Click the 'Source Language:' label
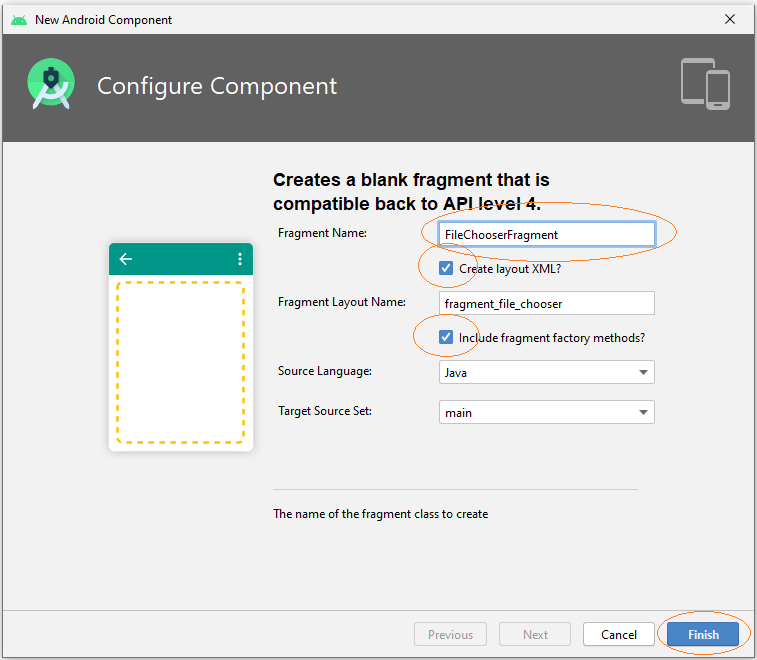Image resolution: width=757 pixels, height=660 pixels. click(325, 371)
